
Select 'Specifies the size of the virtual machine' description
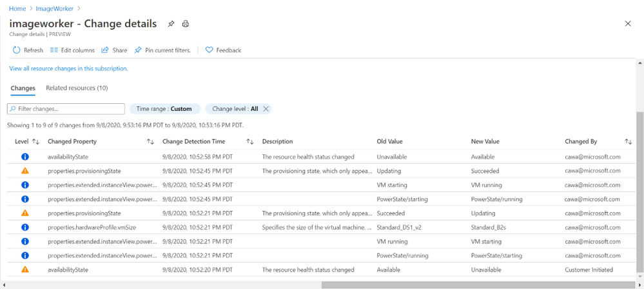(317, 227)
